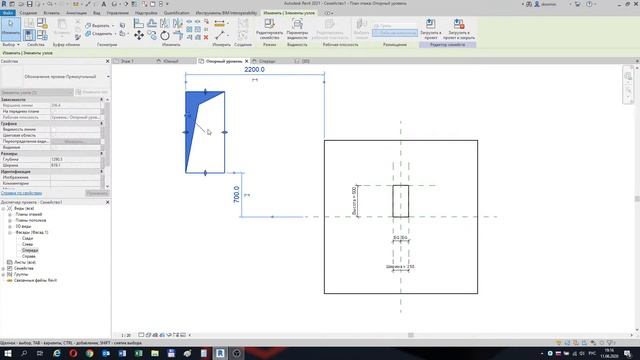640x360 pixels.
Task: Click the Type Properties icon
Action: click(29, 23)
